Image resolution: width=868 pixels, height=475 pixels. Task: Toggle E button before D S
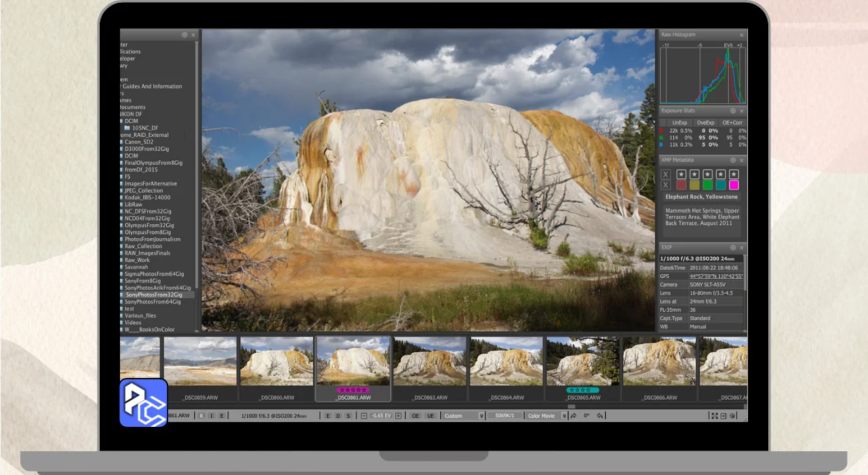pyautogui.click(x=328, y=416)
